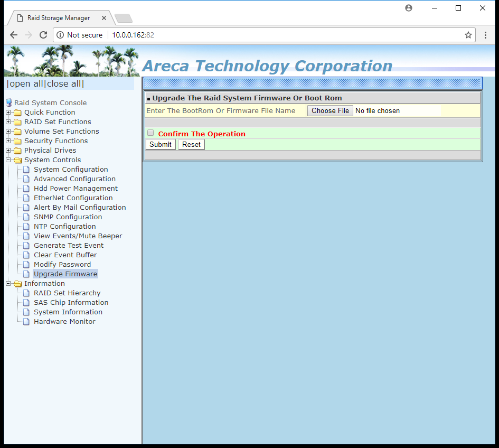Maximize the browser window

[458, 8]
